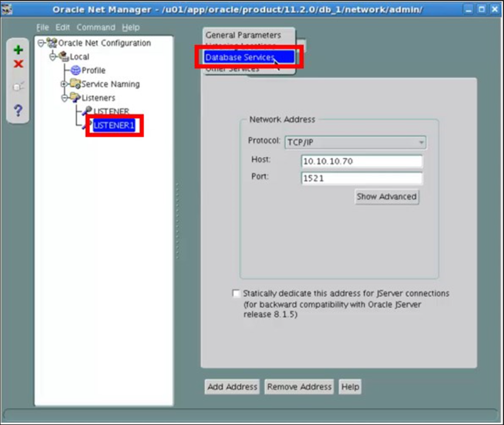Click the red X Delete icon
Screen dimensions: 504x425
pyautogui.click(x=18, y=64)
